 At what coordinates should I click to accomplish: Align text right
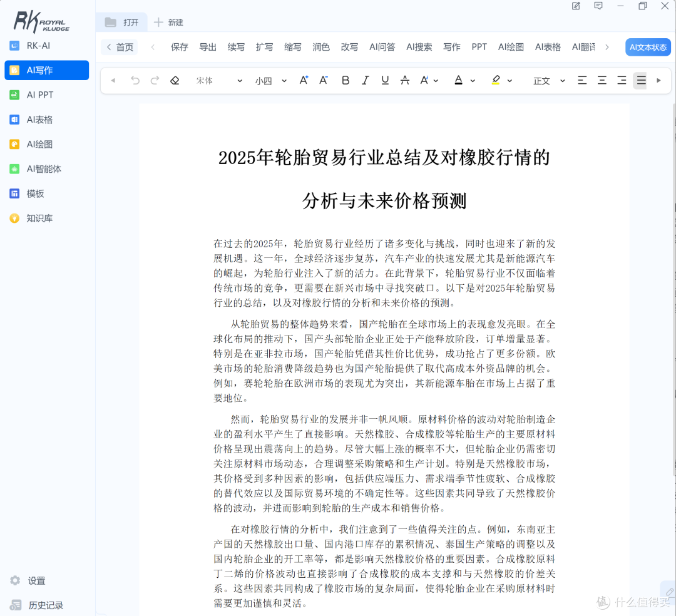click(622, 81)
